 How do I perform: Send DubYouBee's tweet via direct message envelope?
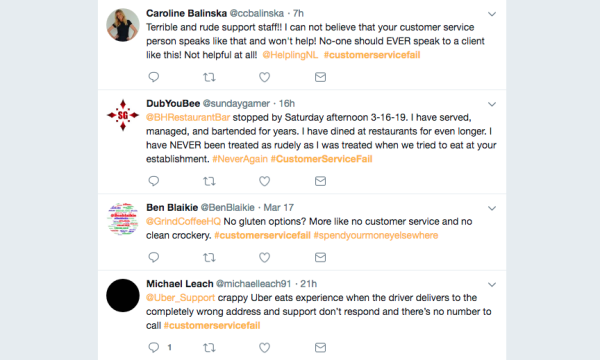[x=320, y=181]
